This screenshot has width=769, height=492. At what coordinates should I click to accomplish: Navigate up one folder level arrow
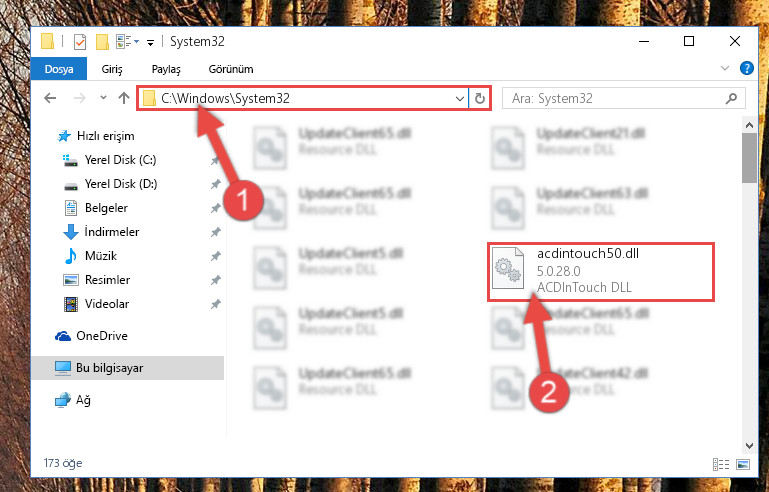(x=124, y=98)
